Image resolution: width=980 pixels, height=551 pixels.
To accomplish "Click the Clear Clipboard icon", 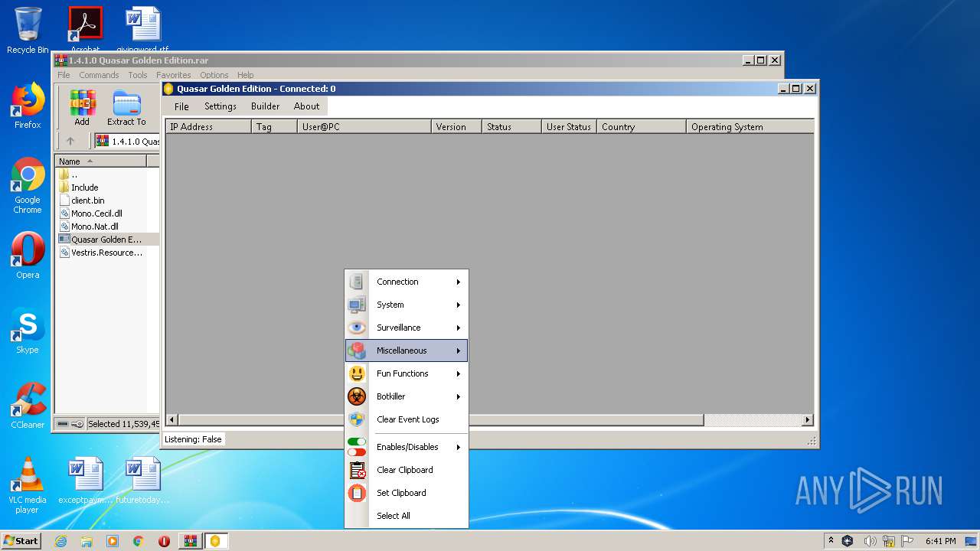I will coord(357,470).
